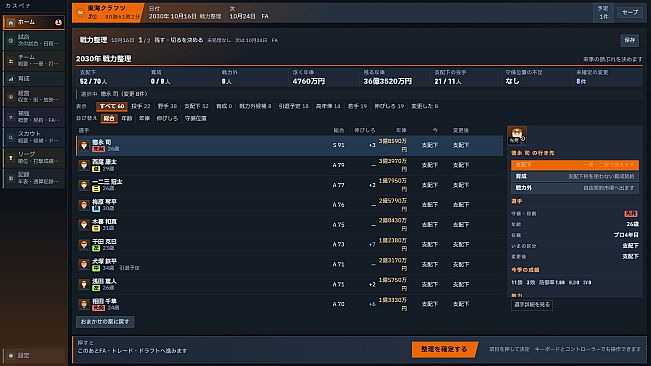This screenshot has height=366, width=651.
Task: Click the スカウト magnifier icon in sidebar
Action: pyautogui.click(x=11, y=137)
